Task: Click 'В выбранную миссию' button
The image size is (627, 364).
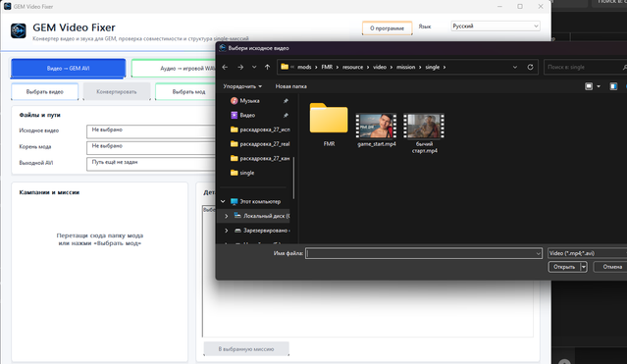Action: (x=246, y=349)
